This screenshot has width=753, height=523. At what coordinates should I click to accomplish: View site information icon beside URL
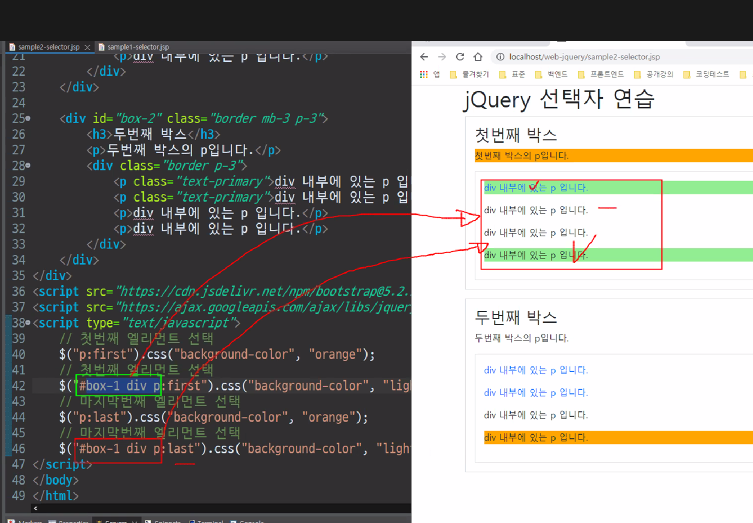point(500,57)
